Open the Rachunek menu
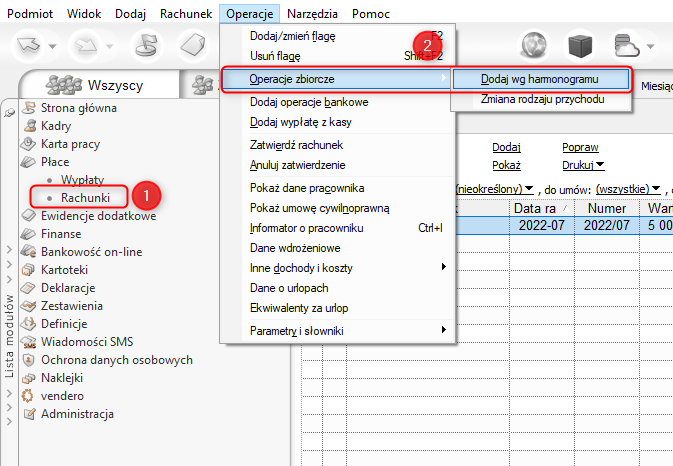 click(x=186, y=14)
